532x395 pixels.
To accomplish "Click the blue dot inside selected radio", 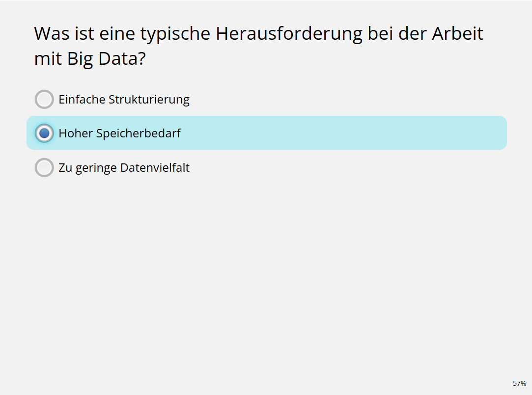I will tap(44, 133).
